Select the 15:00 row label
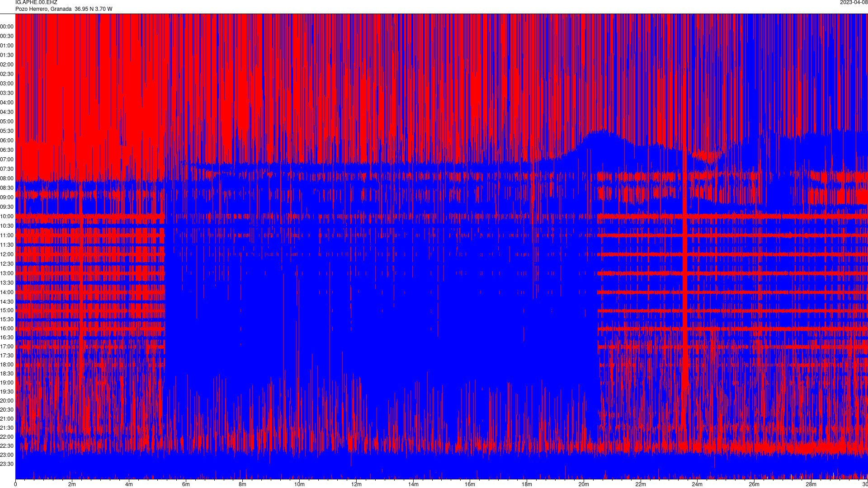Image resolution: width=868 pixels, height=488 pixels. (x=7, y=310)
